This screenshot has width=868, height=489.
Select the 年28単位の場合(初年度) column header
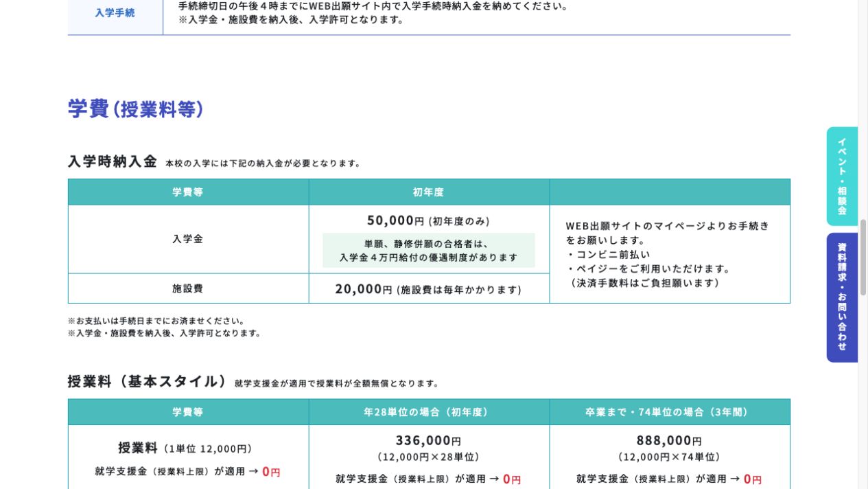click(429, 412)
